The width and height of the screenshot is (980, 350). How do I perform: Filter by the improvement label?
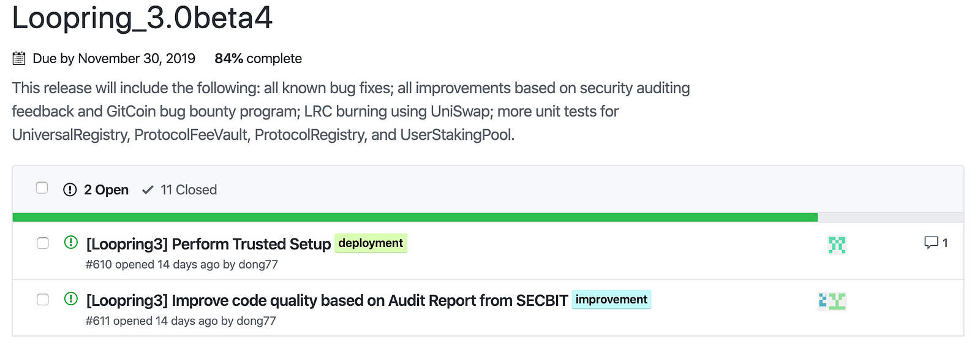[611, 299]
